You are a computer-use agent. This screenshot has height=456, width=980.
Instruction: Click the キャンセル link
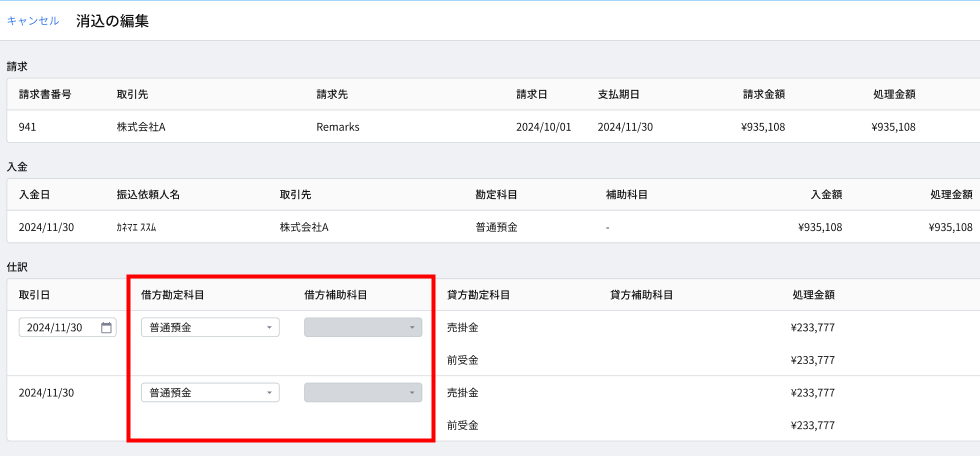click(x=32, y=21)
